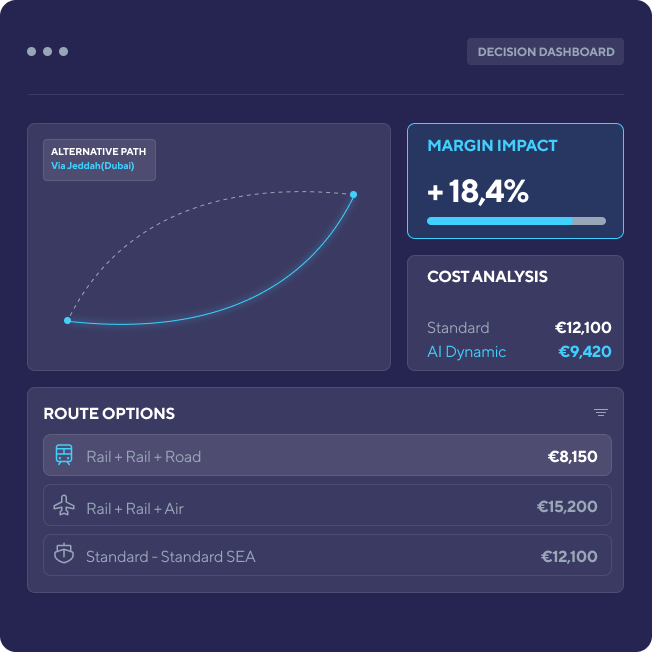652x652 pixels.
Task: Open the Alternative Path label box
Action: pyautogui.click(x=99, y=159)
